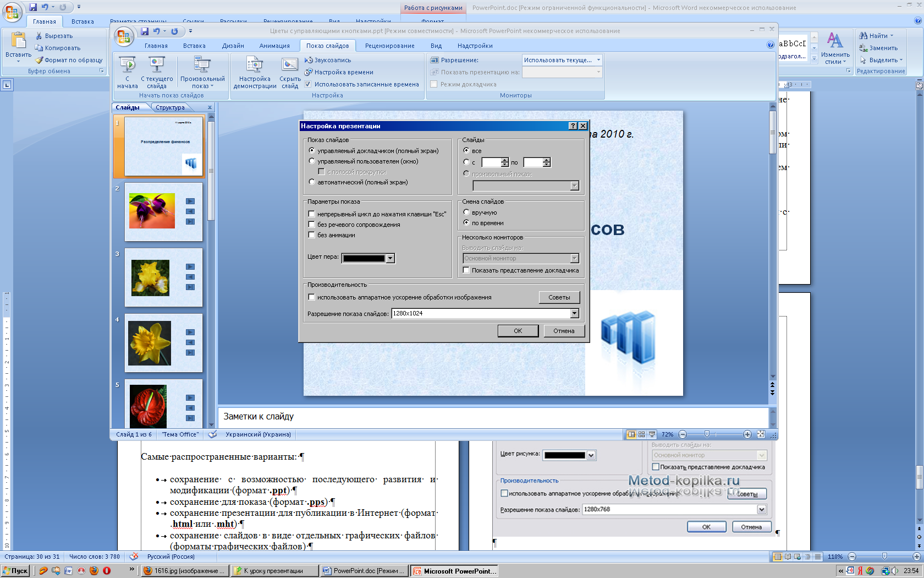Switch to Структура outline tab
Image resolution: width=924 pixels, height=578 pixels.
coord(170,107)
